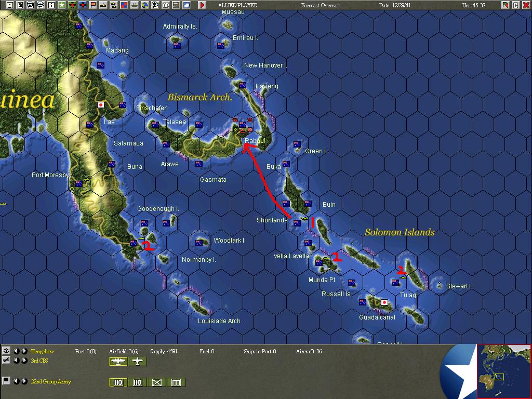Click the information icon on the toolbar
The height and width of the screenshot is (399, 532).
pos(51,5)
